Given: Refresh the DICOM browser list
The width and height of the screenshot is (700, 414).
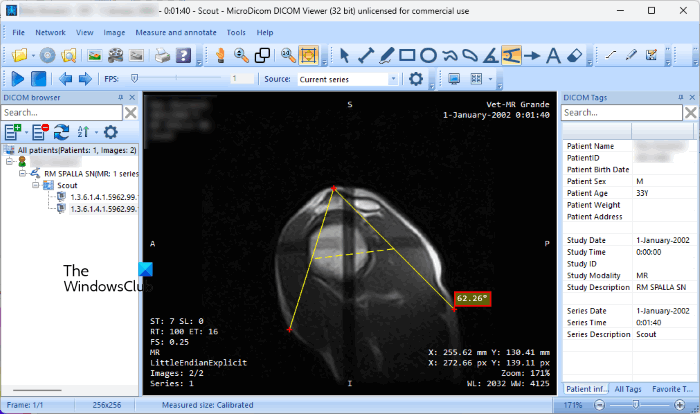Looking at the screenshot, I should (62, 132).
